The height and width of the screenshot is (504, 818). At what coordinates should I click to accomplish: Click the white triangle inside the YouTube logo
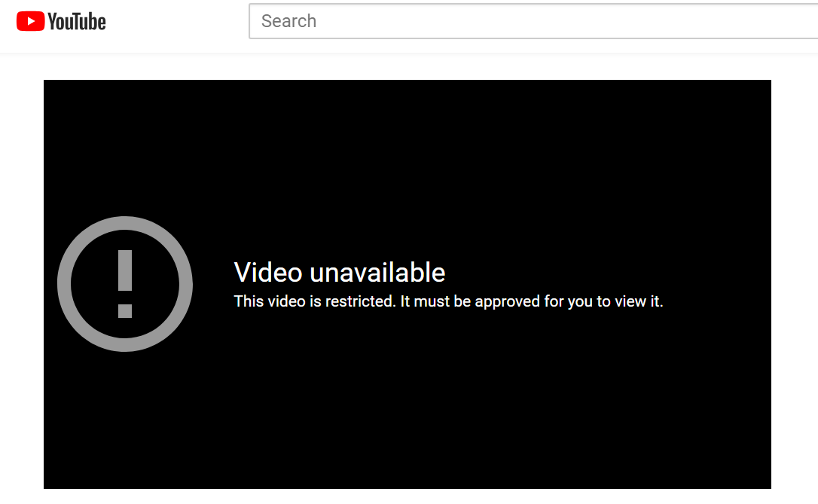tap(31, 21)
